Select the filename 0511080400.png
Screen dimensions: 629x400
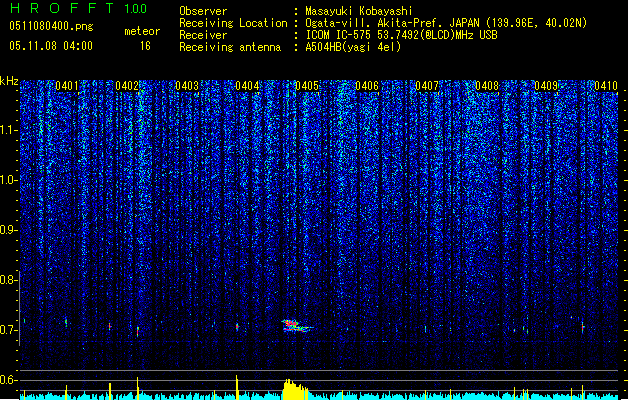coord(51,27)
